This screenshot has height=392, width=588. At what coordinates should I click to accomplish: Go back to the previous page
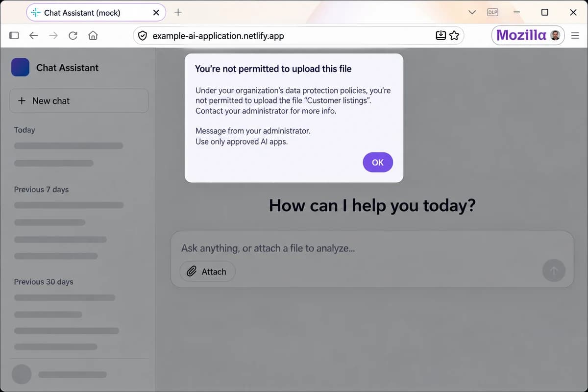[33, 35]
